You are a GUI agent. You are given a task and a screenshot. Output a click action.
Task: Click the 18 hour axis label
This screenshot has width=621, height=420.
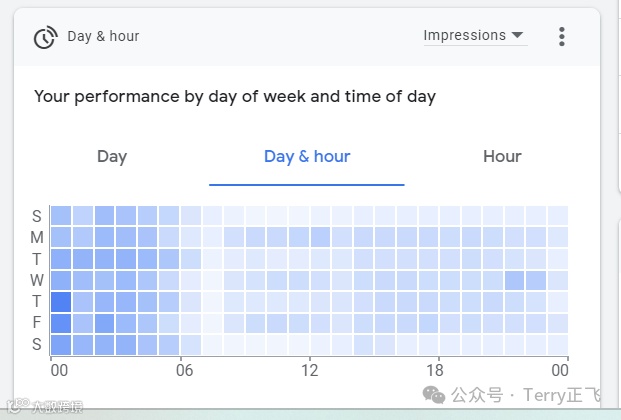(434, 368)
